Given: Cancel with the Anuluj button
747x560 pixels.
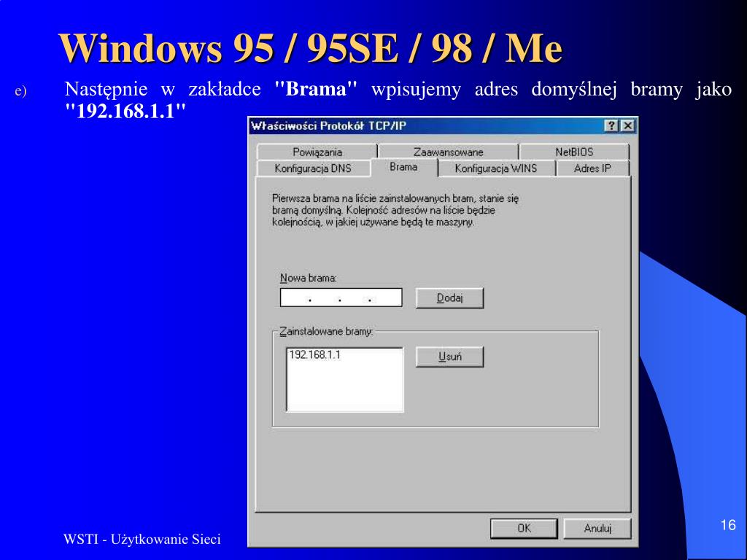Looking at the screenshot, I should click(597, 529).
